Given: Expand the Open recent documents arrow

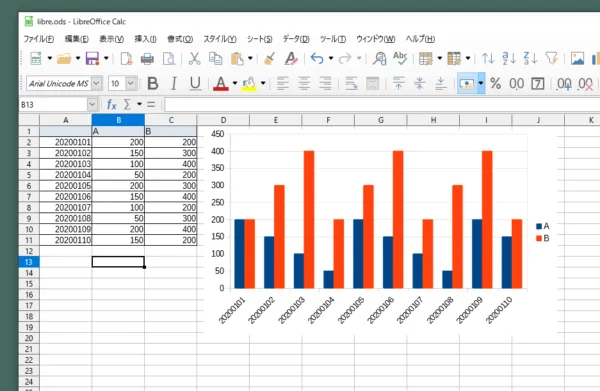Looking at the screenshot, I should coord(78,59).
